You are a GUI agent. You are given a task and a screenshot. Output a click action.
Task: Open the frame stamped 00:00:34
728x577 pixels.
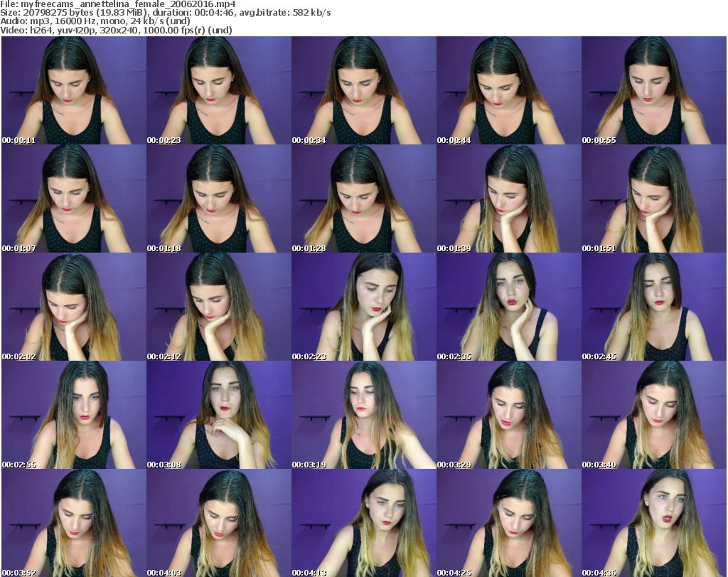point(363,90)
